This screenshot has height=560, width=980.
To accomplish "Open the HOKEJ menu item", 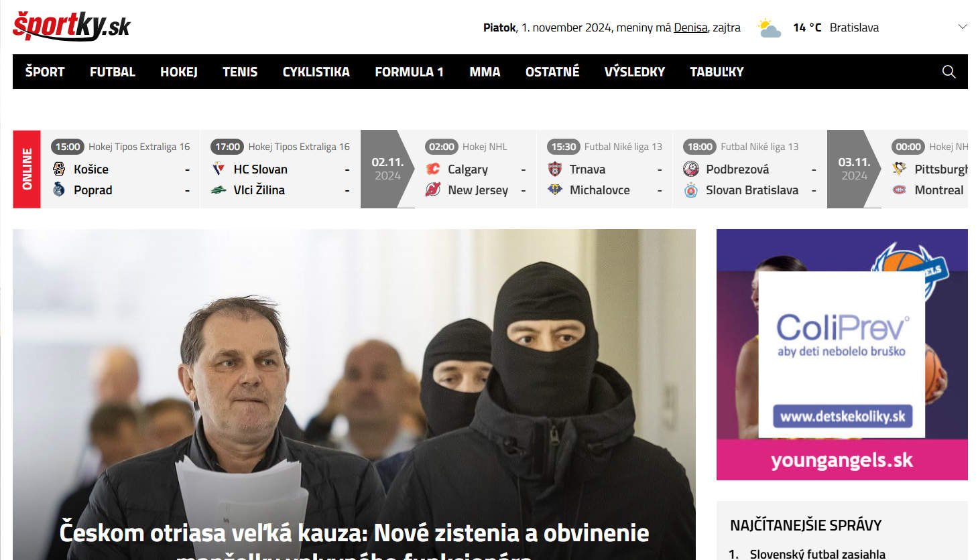I will pos(178,72).
